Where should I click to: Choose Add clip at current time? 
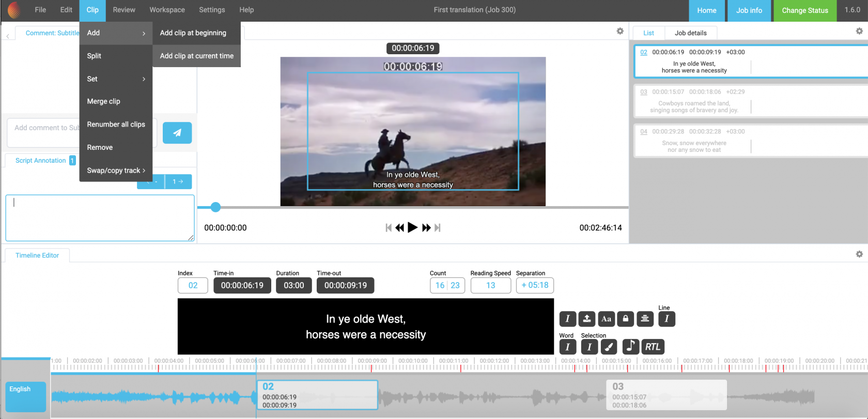point(196,56)
